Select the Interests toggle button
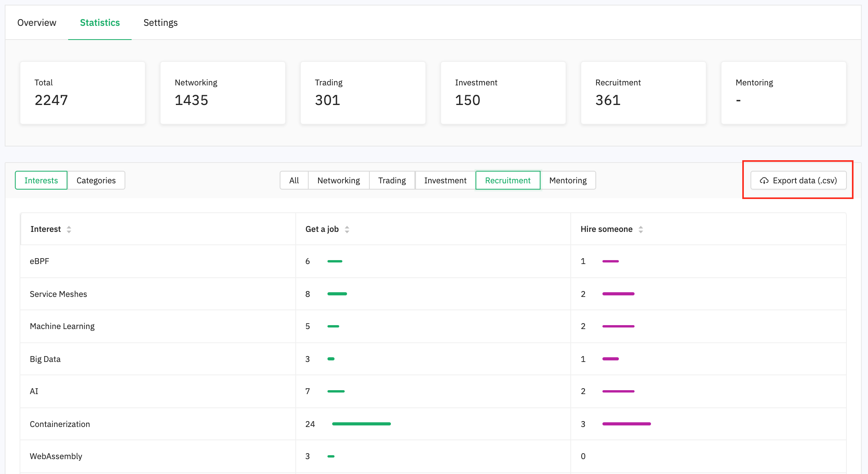 [41, 180]
